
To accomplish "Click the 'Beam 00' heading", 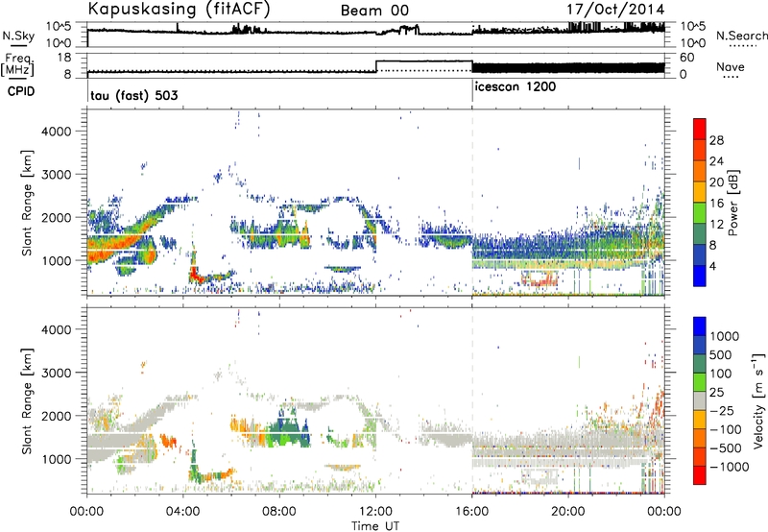I will (x=374, y=11).
